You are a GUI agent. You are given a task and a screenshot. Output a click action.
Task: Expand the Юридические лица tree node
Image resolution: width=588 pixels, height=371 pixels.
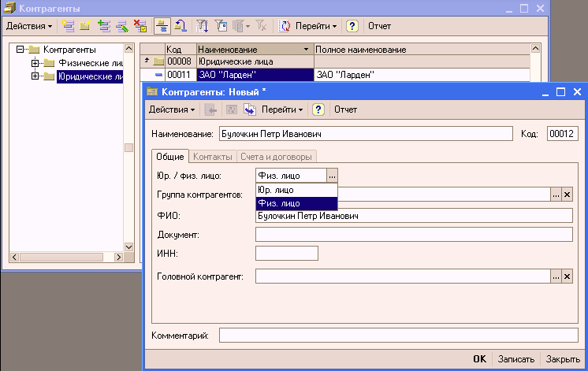tap(35, 76)
